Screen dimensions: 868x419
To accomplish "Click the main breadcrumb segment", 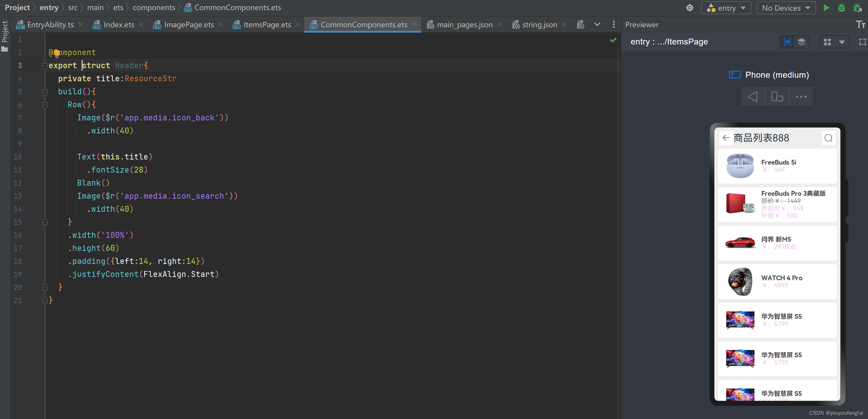I will coord(95,7).
